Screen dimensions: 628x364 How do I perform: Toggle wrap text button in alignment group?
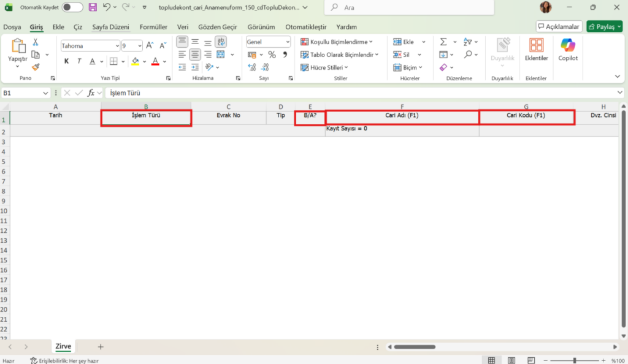[x=221, y=42]
